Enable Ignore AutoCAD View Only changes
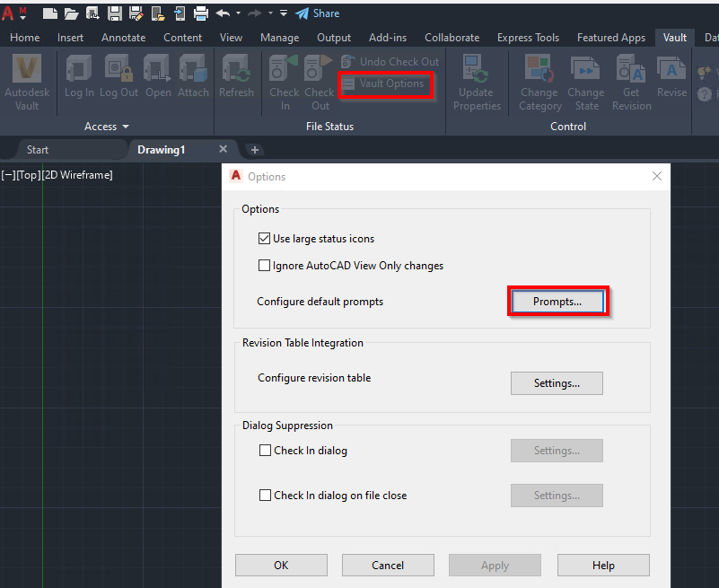Image resolution: width=719 pixels, height=588 pixels. (x=265, y=266)
